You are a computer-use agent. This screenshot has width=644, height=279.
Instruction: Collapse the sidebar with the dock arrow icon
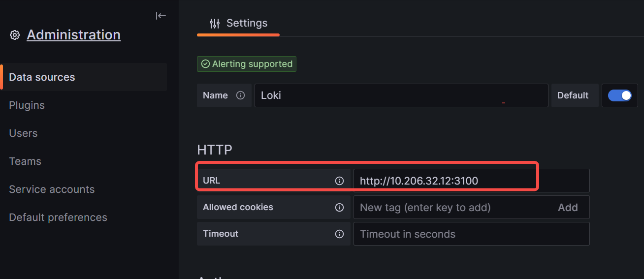(x=161, y=16)
